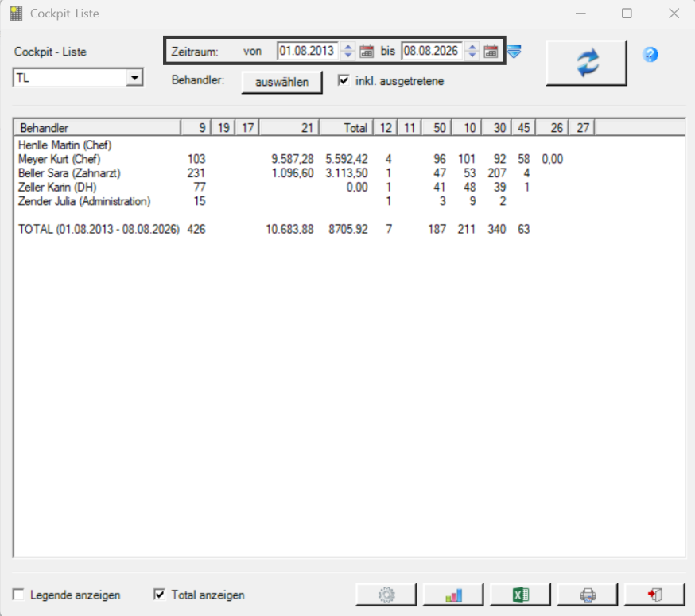
Task: Show the bar chart view
Action: pos(453,595)
